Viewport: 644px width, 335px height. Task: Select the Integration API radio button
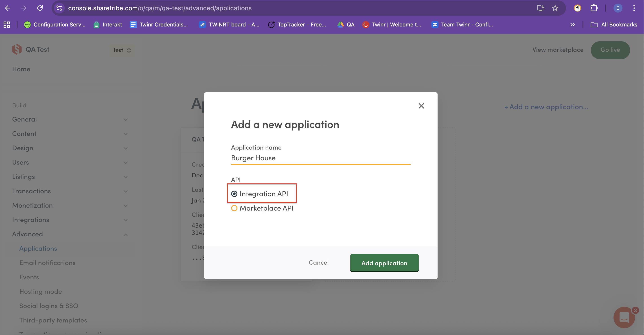coord(234,194)
